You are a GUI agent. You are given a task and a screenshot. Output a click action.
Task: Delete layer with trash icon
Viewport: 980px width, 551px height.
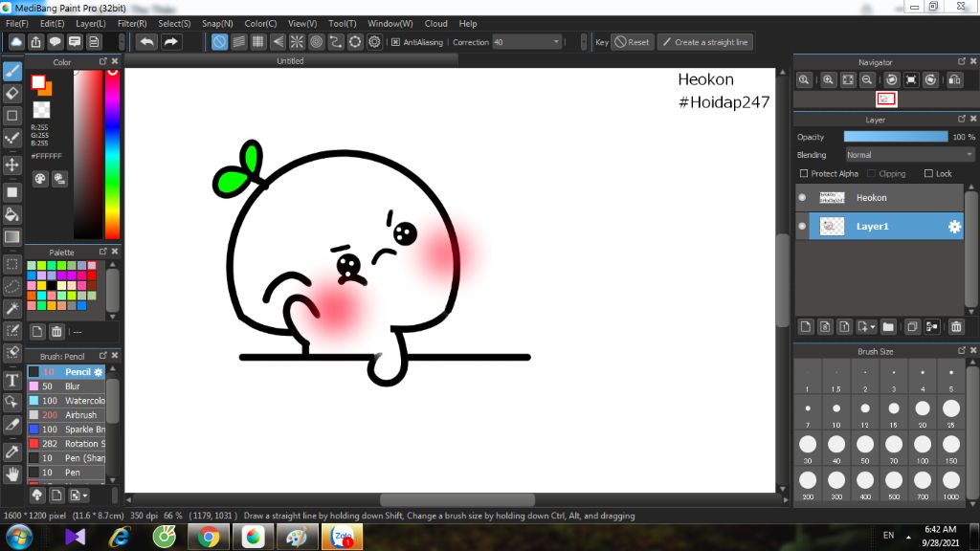(x=956, y=327)
